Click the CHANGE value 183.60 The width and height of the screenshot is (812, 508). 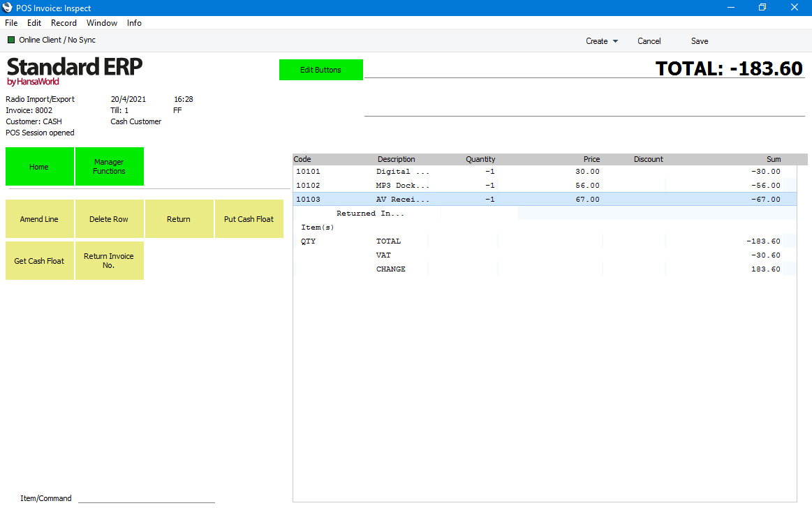click(x=766, y=269)
